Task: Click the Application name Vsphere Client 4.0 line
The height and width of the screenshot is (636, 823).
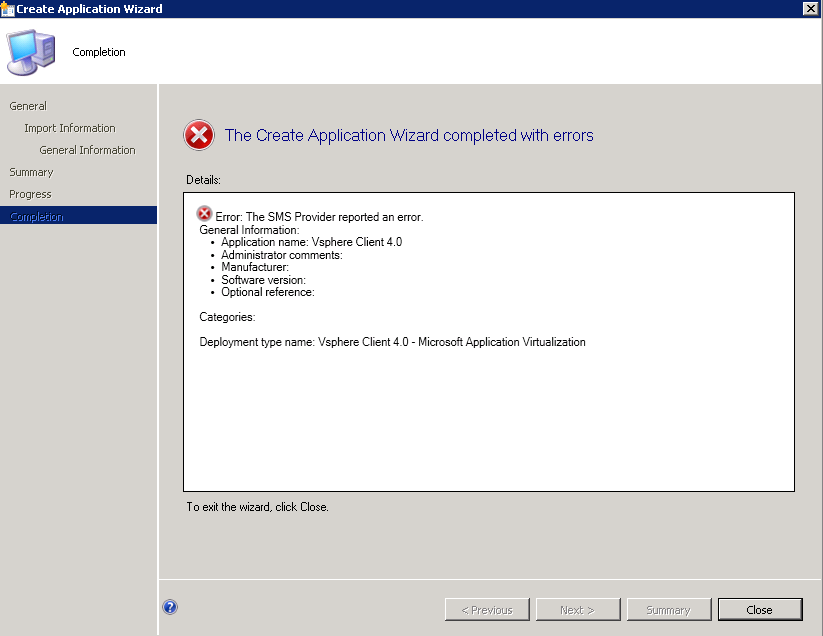Action: point(311,242)
